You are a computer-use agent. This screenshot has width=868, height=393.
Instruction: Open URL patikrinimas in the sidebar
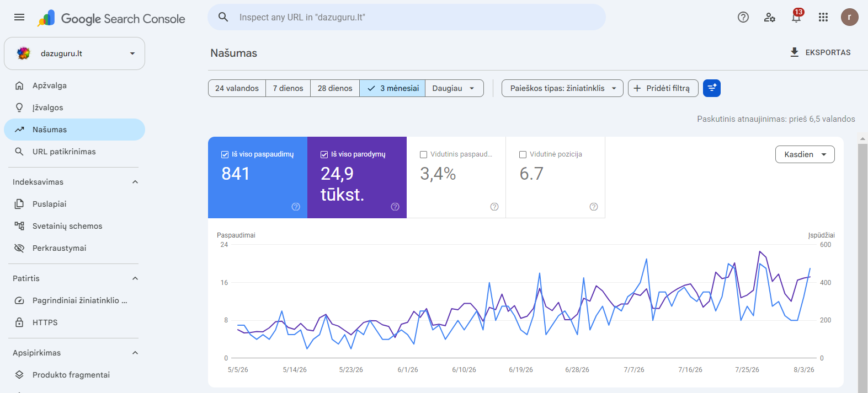coord(74,152)
